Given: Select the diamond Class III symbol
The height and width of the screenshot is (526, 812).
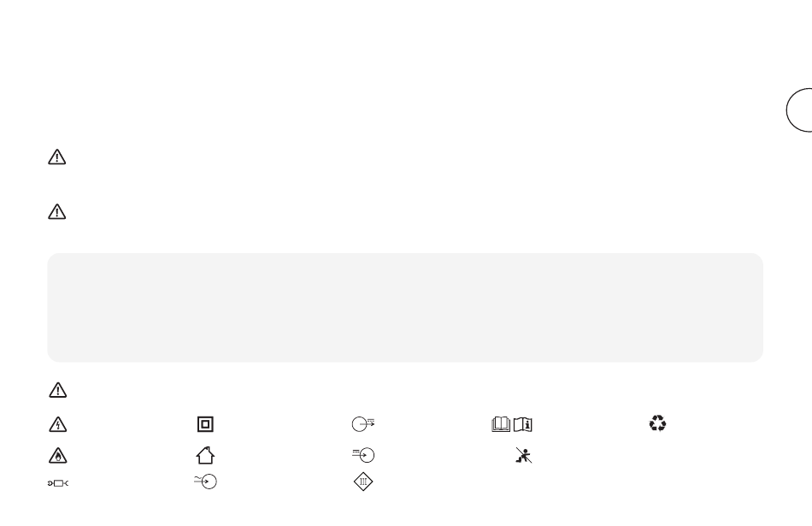Looking at the screenshot, I should [363, 482].
